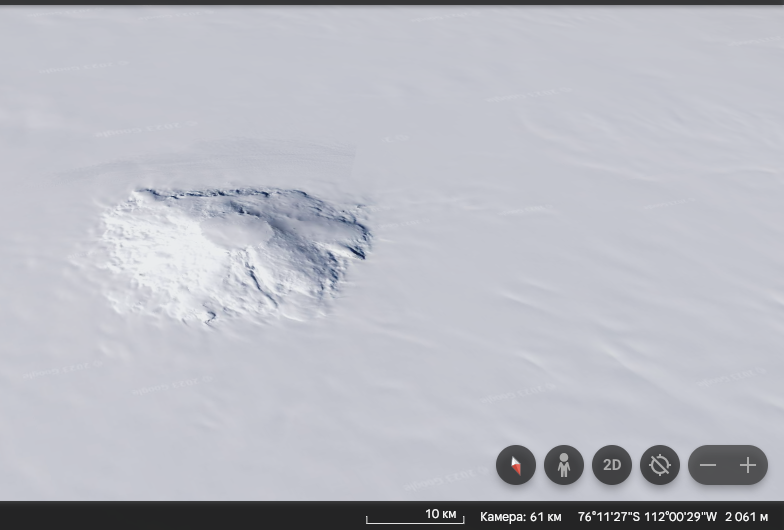Zoom out with the minus button

click(x=708, y=466)
